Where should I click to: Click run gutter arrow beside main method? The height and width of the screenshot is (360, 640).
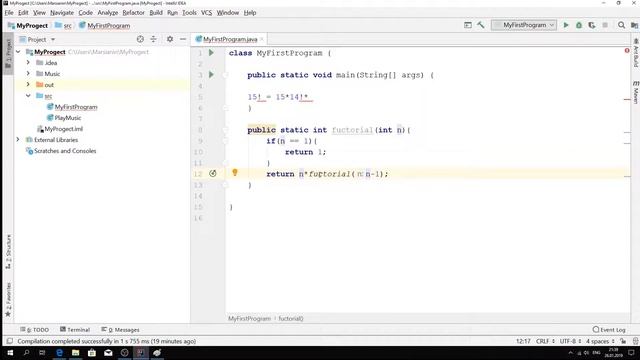point(211,75)
